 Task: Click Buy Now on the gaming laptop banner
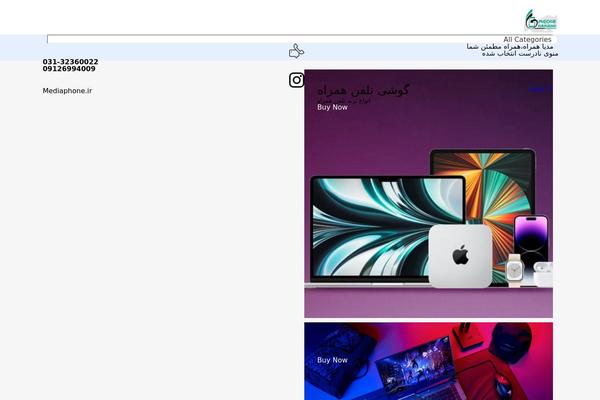(x=332, y=360)
